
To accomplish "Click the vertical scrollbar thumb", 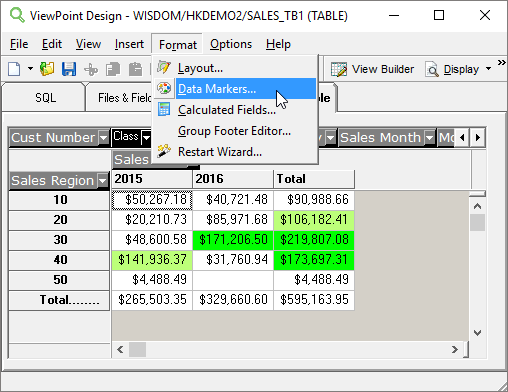I will pos(477,223).
